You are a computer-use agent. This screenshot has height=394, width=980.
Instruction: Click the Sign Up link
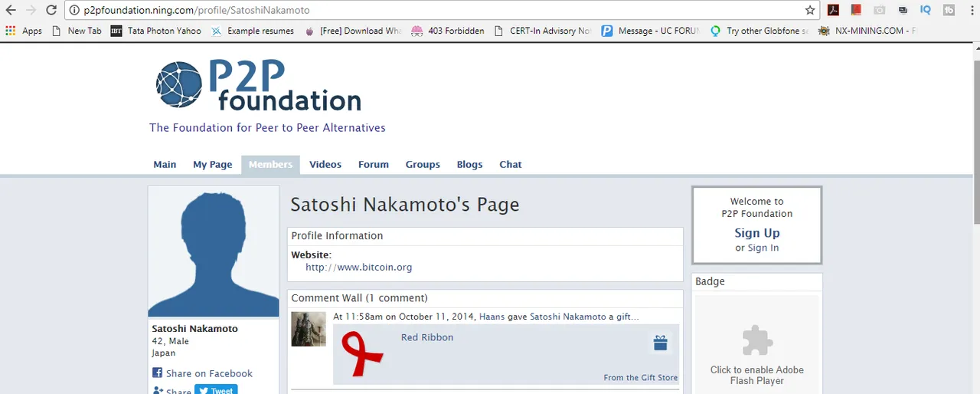[757, 233]
